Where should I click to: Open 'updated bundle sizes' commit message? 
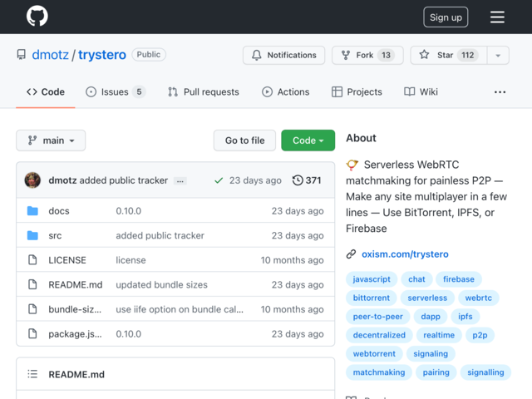pyautogui.click(x=161, y=284)
